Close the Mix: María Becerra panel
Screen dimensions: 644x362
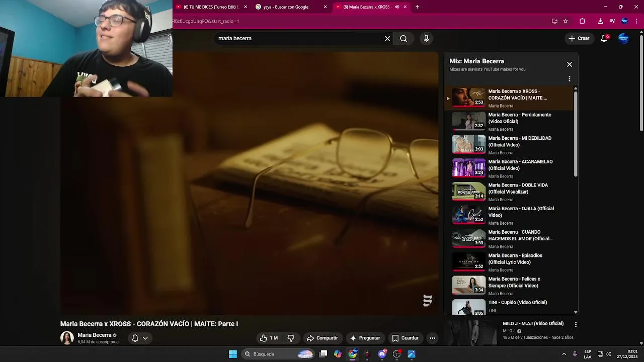click(x=570, y=64)
